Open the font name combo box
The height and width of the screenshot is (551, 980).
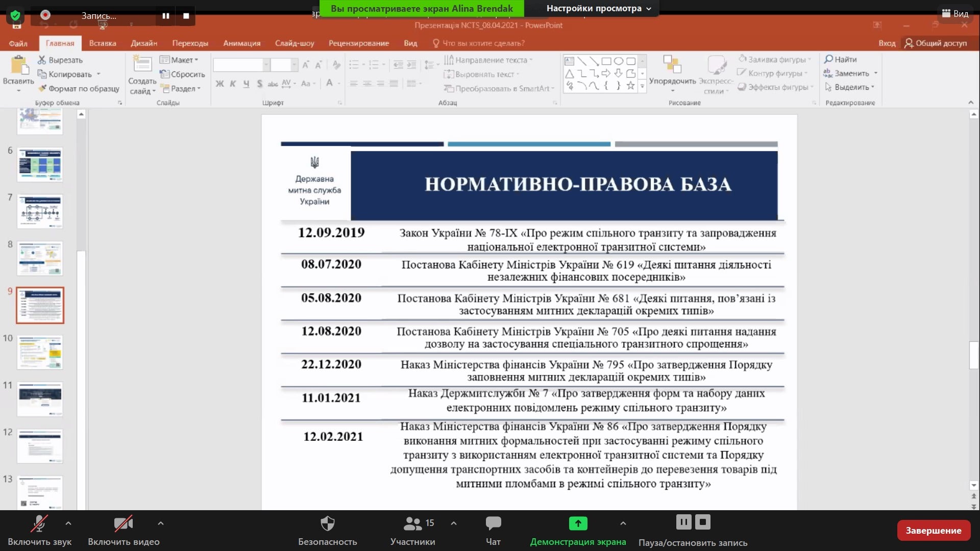coord(241,65)
